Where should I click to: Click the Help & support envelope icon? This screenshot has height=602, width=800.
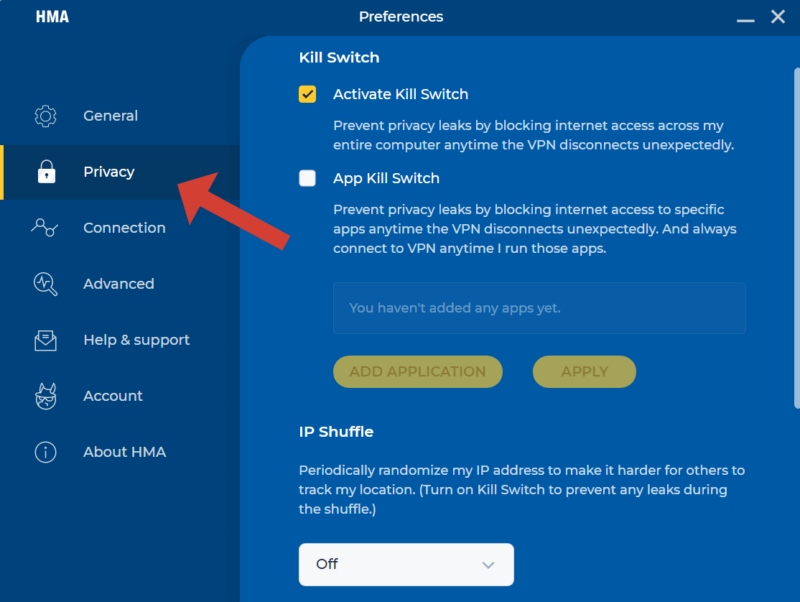click(x=45, y=340)
